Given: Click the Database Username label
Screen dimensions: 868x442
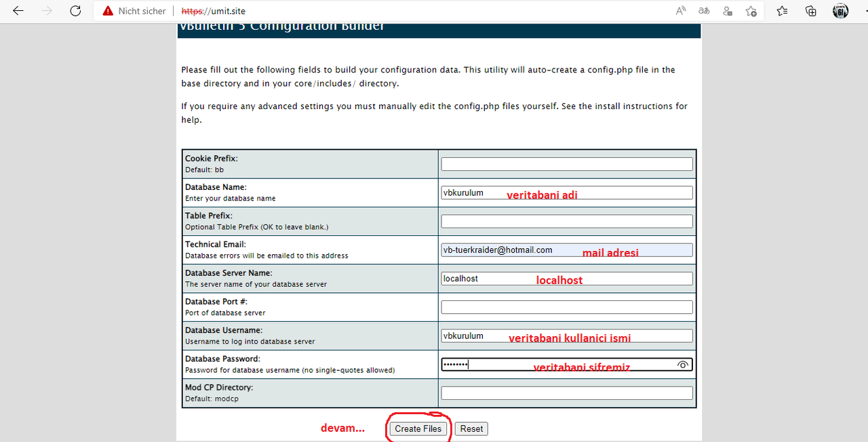Looking at the screenshot, I should [x=224, y=330].
